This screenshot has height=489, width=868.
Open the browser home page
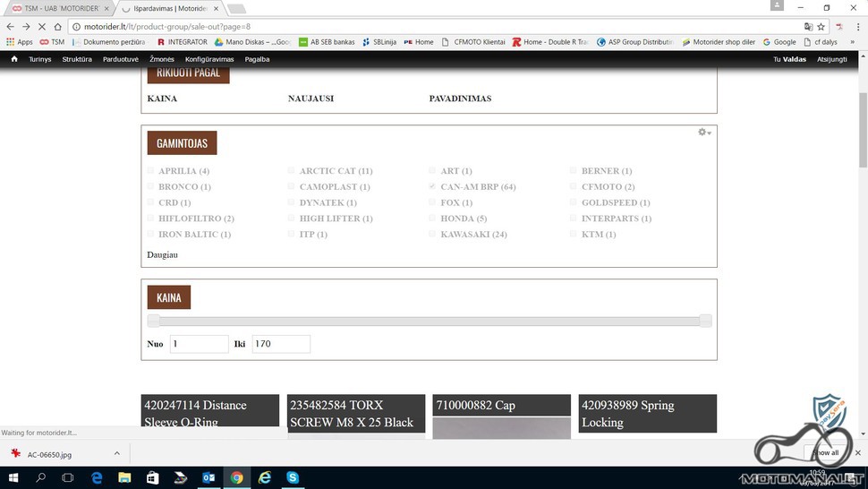pos(57,27)
